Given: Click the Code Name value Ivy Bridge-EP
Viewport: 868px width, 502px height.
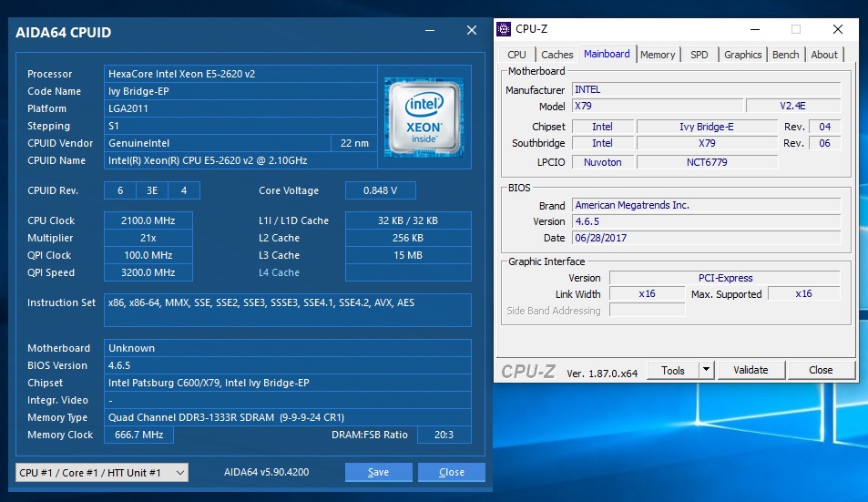Looking at the screenshot, I should click(x=240, y=91).
